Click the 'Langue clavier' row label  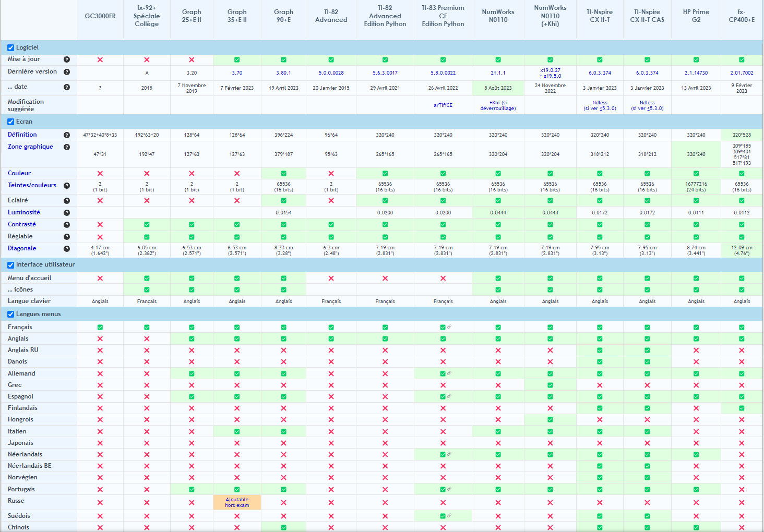pos(29,301)
